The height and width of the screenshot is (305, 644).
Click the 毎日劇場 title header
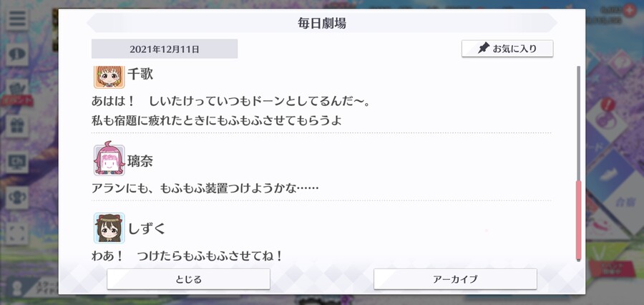coord(322,23)
